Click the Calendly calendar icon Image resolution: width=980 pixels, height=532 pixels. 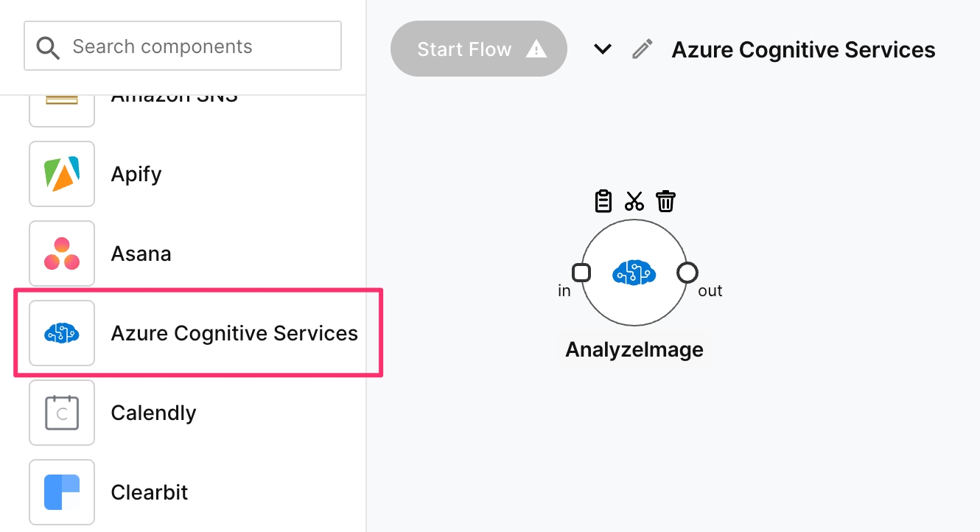(x=62, y=413)
